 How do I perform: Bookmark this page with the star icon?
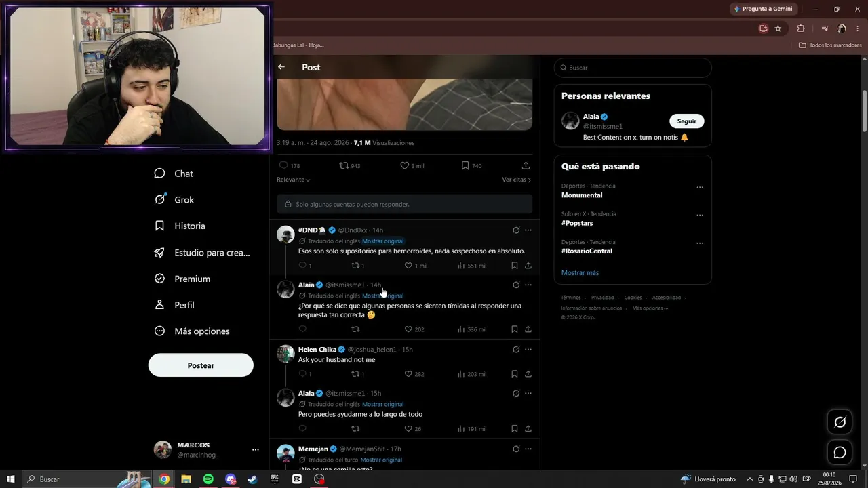pos(778,28)
